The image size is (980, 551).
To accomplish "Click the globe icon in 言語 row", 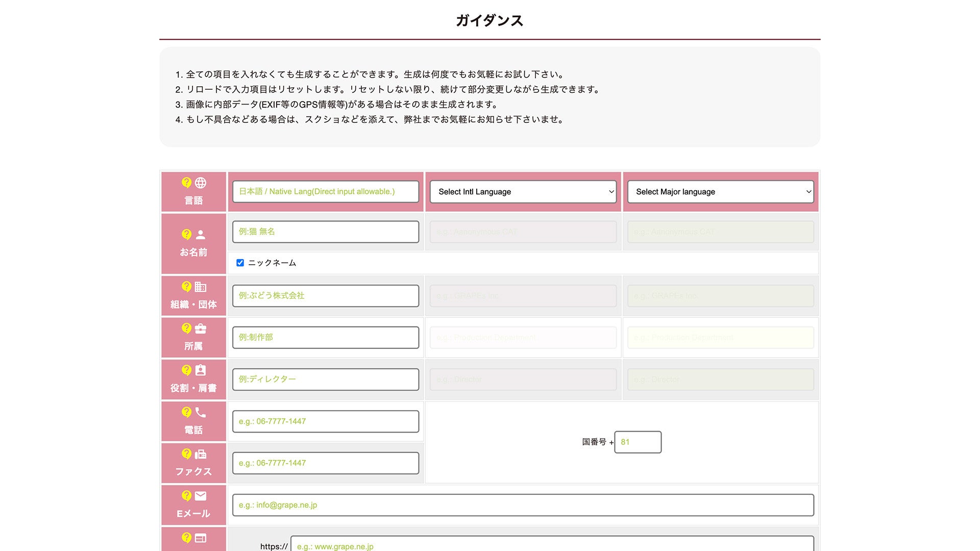I will (x=201, y=183).
